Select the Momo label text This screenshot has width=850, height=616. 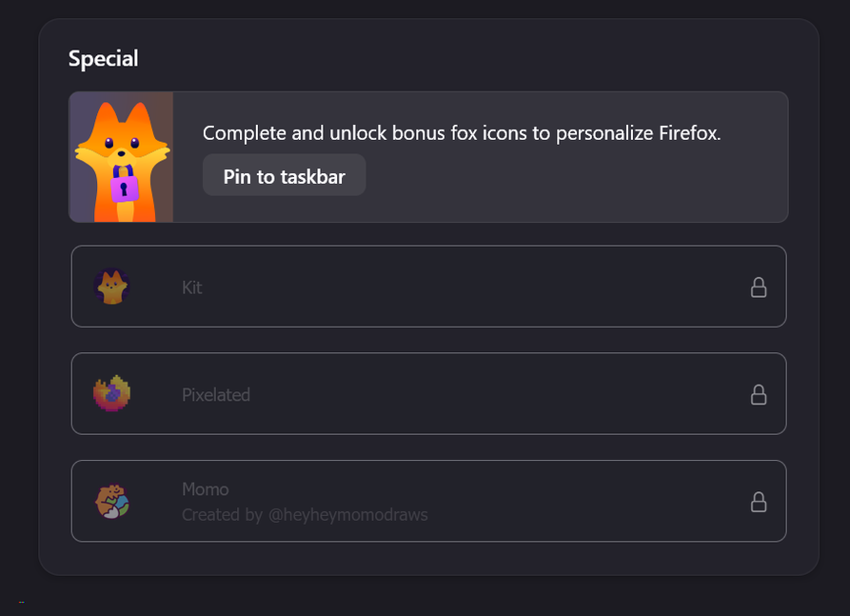pyautogui.click(x=205, y=489)
